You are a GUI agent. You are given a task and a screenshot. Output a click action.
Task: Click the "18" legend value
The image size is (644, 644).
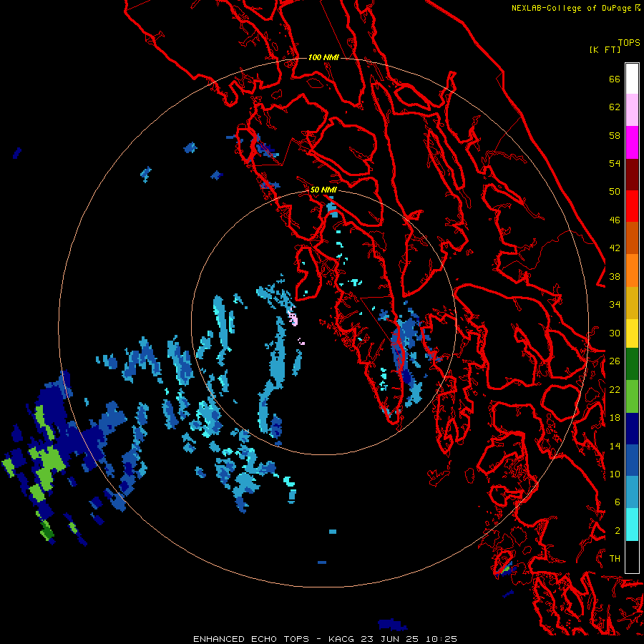(615, 418)
